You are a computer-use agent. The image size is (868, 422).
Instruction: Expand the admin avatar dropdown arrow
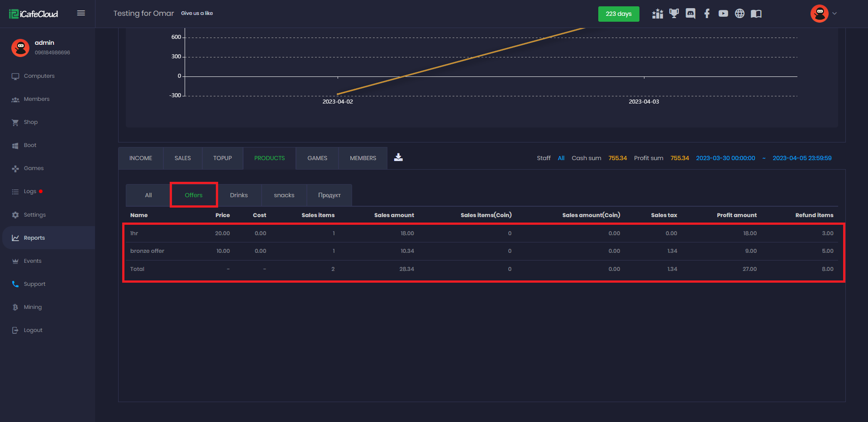pos(835,14)
